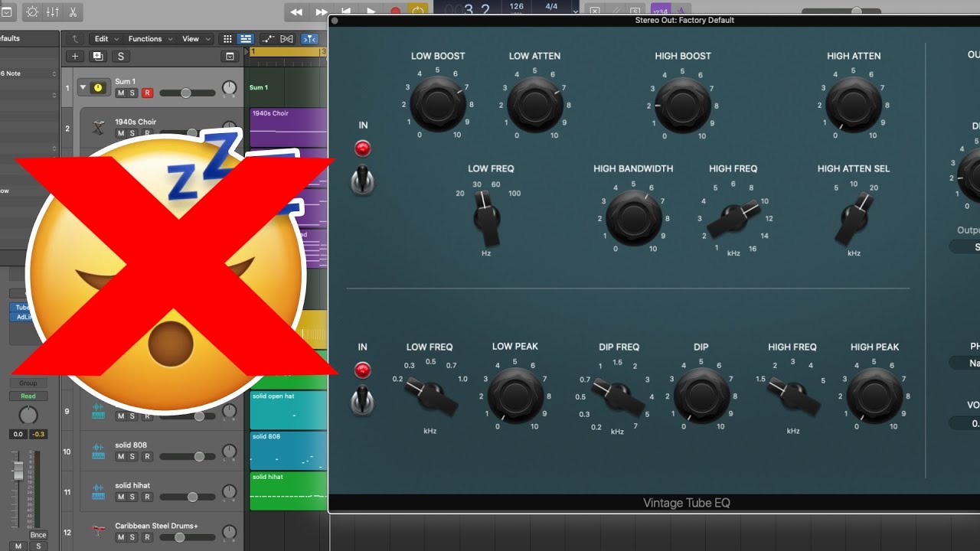This screenshot has height=551, width=980.
Task: Click the LOW PEAK knob
Action: click(x=514, y=396)
